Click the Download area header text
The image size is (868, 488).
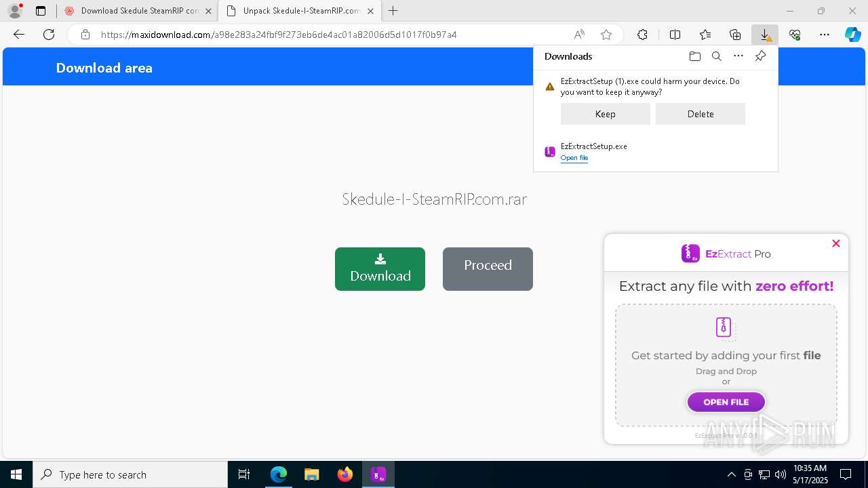click(104, 68)
